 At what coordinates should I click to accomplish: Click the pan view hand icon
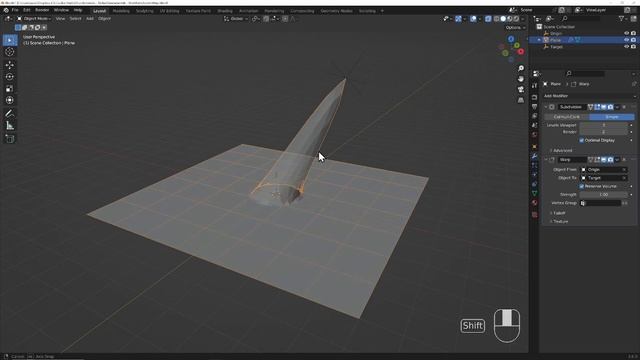521,79
